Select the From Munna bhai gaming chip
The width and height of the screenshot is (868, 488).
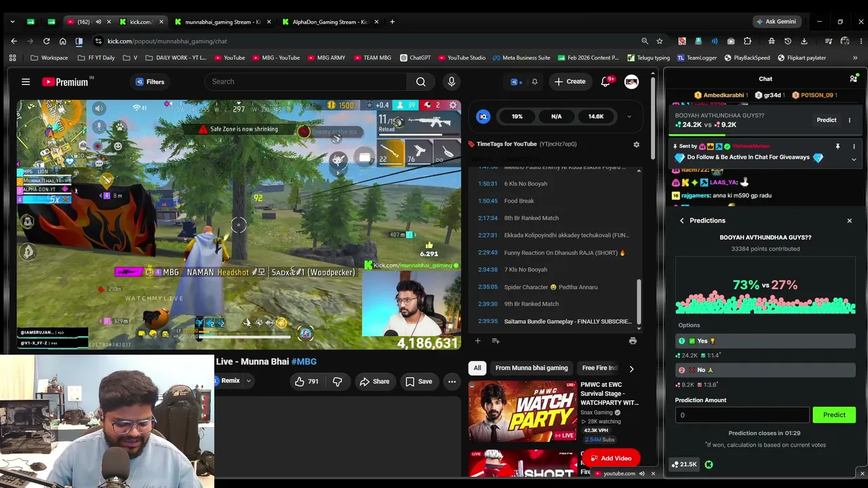coord(532,368)
